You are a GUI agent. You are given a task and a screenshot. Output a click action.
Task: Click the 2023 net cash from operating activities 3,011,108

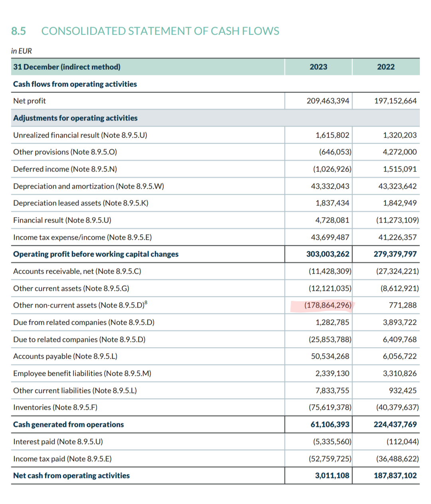coord(332,476)
